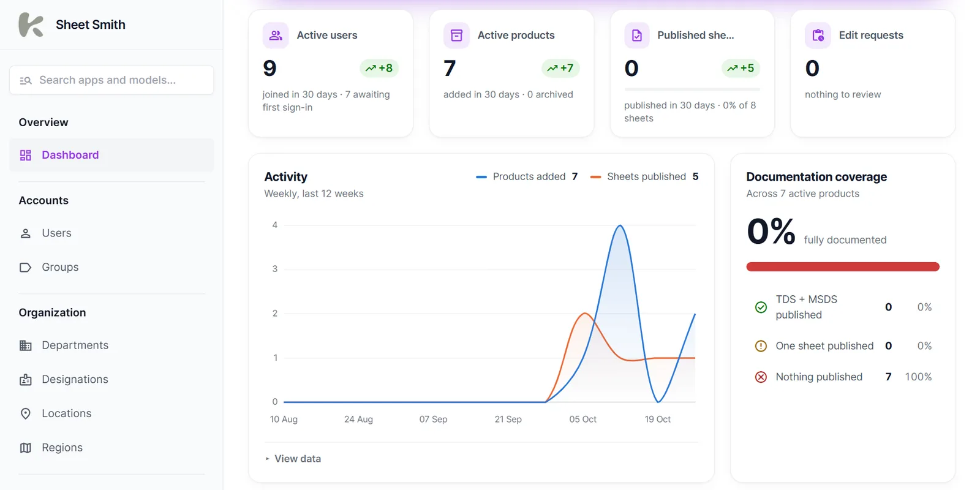Viewport: 980px width, 490px height.
Task: Click the search icon in the search box
Action: coord(26,80)
